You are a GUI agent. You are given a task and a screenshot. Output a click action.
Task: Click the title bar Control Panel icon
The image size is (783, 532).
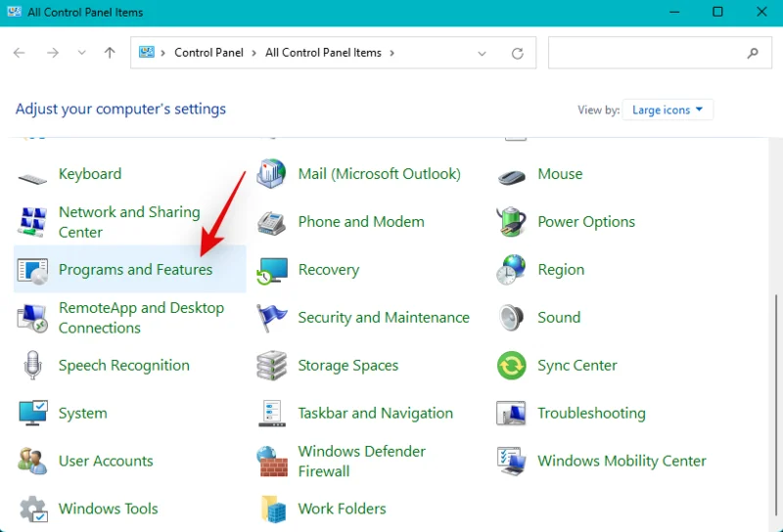tap(14, 12)
